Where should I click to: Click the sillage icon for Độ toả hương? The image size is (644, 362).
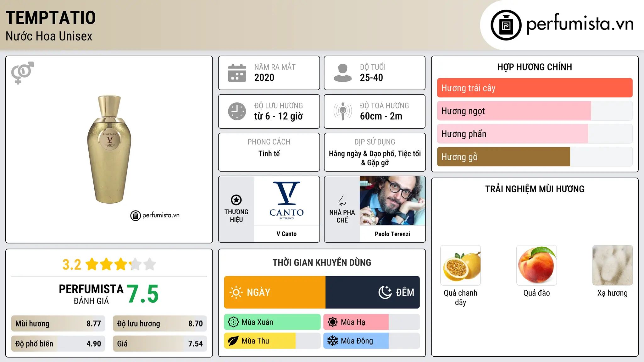pyautogui.click(x=343, y=111)
